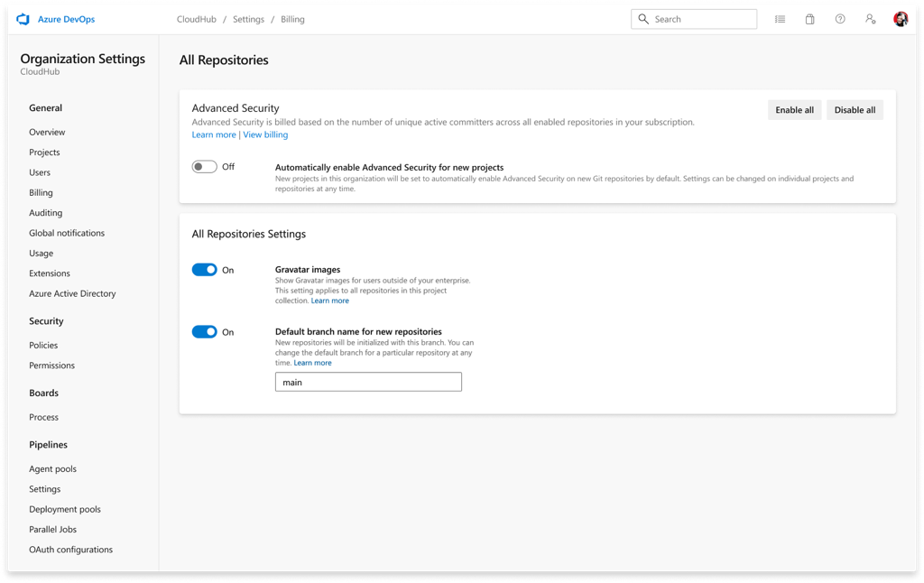This screenshot has height=583, width=924.
Task: Open the Azure DevOps home icon
Action: pyautogui.click(x=23, y=18)
